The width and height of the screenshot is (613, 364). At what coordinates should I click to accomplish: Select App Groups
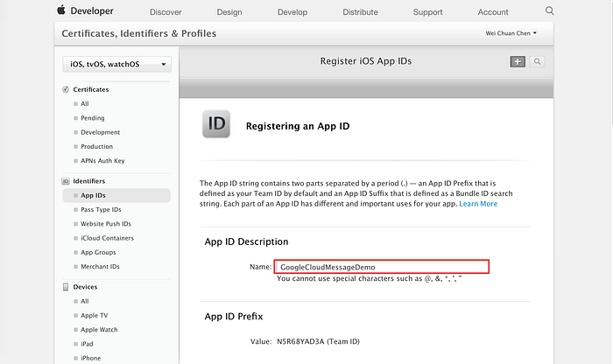pyautogui.click(x=98, y=253)
